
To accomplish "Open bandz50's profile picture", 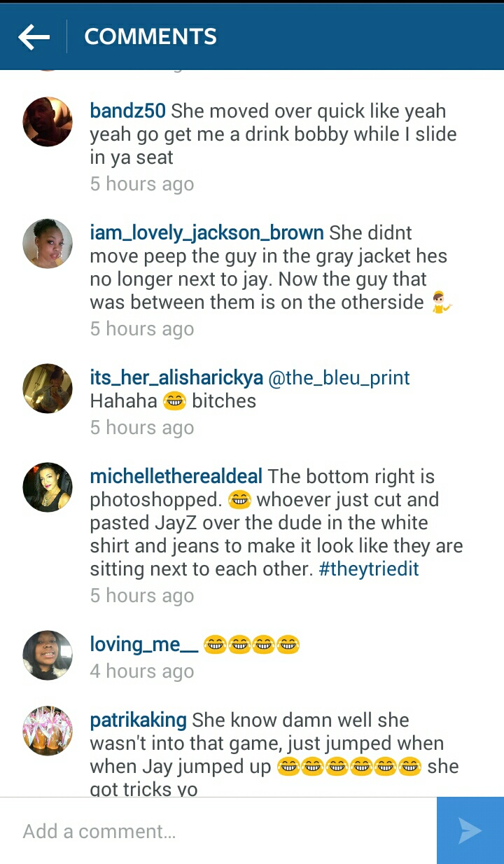I will click(x=48, y=122).
